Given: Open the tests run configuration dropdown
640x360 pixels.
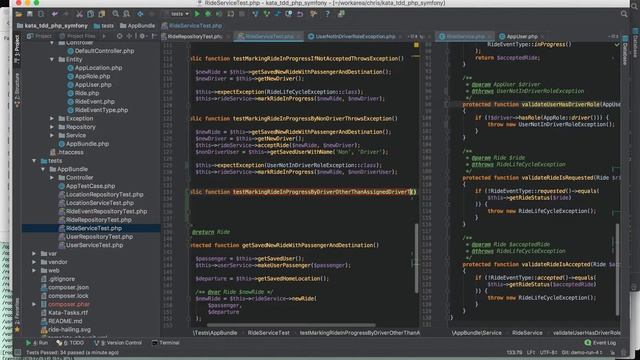Looking at the screenshot, I should (180, 14).
